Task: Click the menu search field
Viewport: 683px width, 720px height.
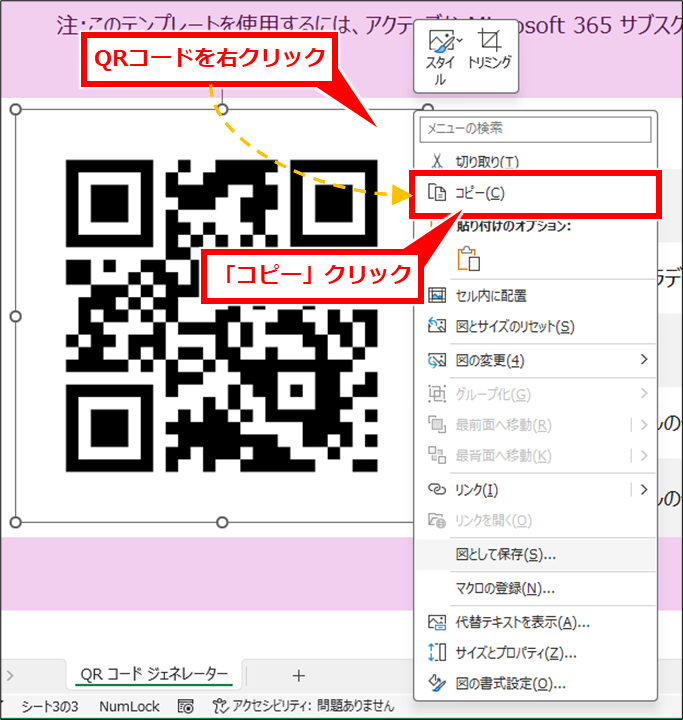Action: (x=535, y=129)
